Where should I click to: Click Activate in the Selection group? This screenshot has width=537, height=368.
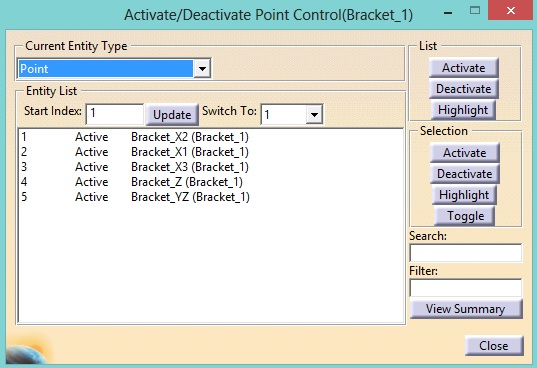point(464,152)
